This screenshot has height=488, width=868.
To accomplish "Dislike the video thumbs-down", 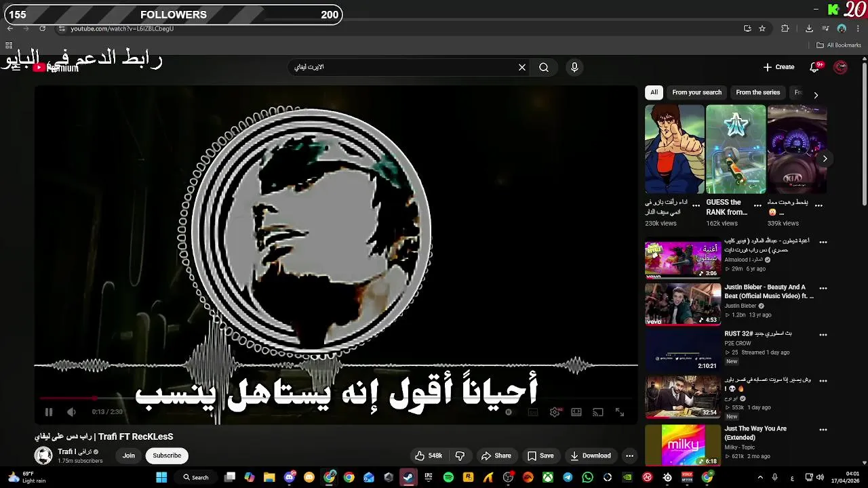I will pos(460,455).
